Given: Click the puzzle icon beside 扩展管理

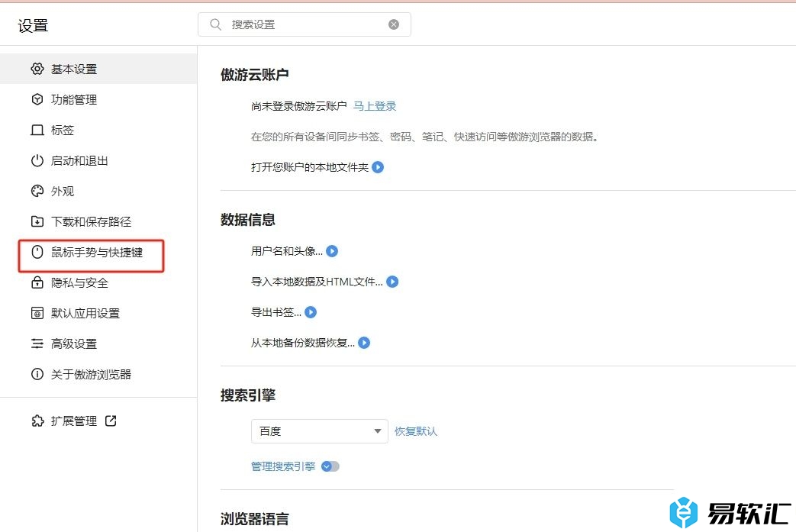Looking at the screenshot, I should pyautogui.click(x=37, y=421).
